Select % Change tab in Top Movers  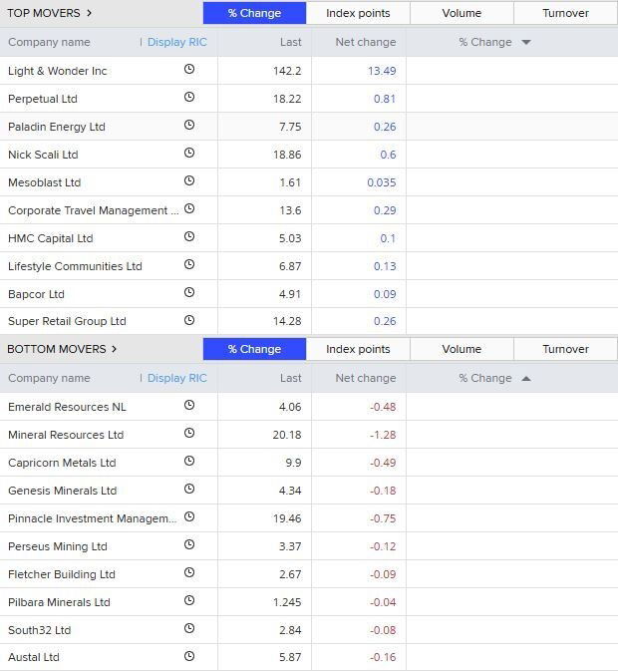tap(254, 13)
